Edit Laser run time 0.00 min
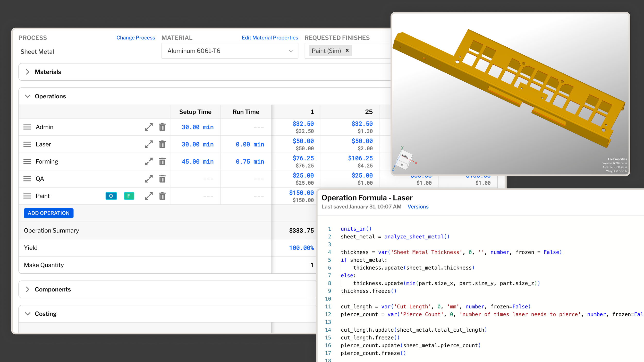644x362 pixels. tap(250, 144)
